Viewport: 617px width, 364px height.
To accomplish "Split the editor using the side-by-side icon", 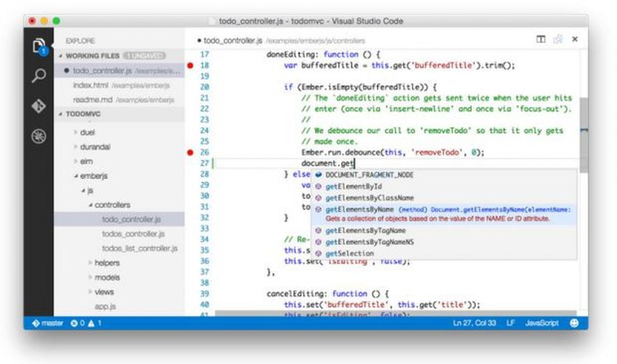I will [x=541, y=39].
